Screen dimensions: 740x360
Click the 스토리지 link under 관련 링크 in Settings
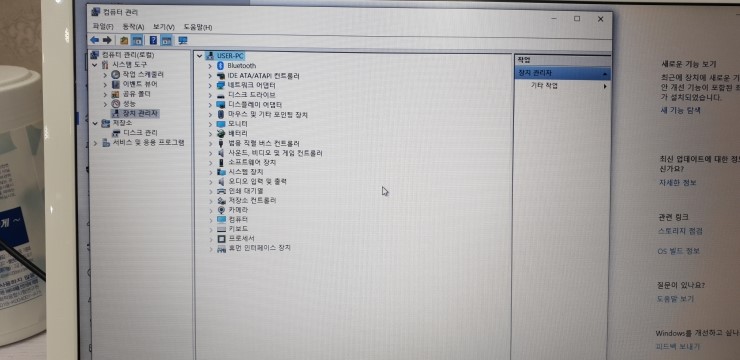click(x=680, y=231)
